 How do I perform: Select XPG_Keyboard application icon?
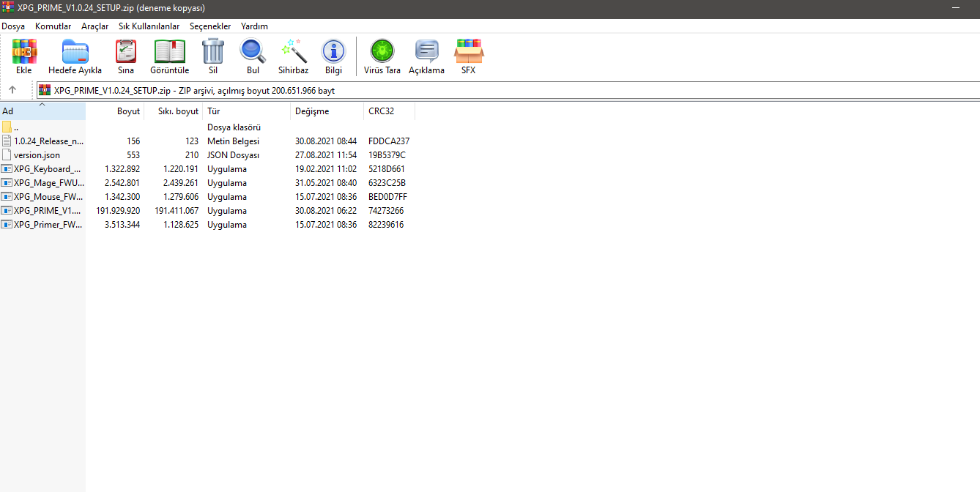click(7, 169)
